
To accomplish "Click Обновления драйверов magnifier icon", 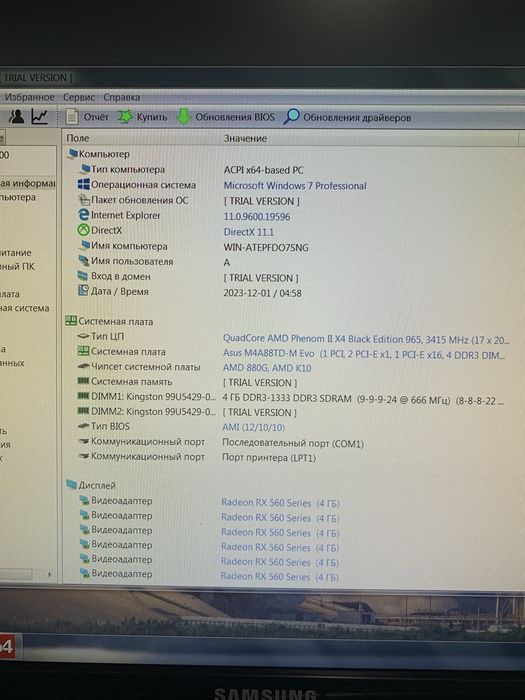I will coord(292,117).
